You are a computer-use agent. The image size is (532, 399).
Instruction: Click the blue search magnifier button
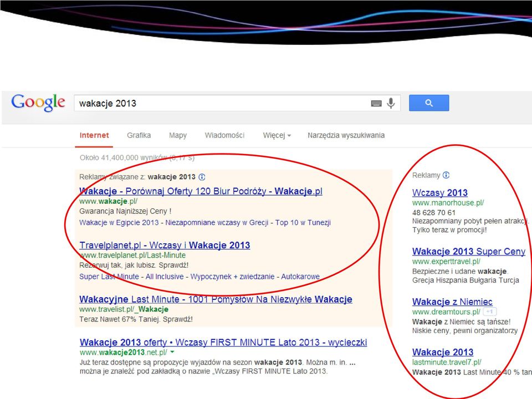tap(429, 103)
